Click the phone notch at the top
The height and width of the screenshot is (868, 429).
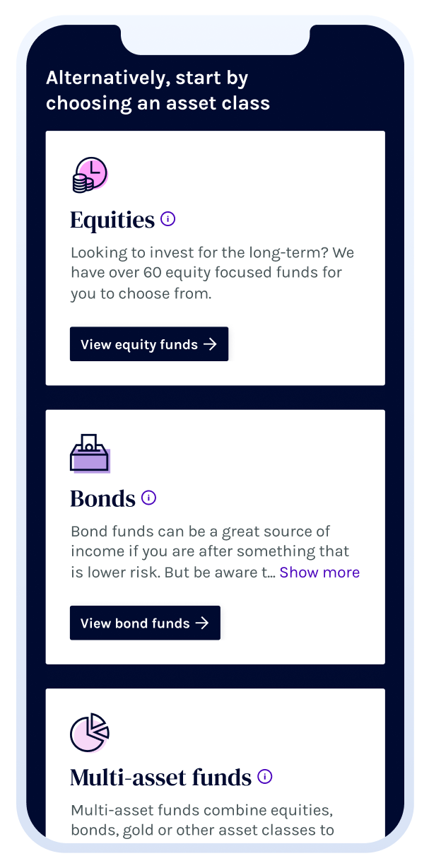pyautogui.click(x=215, y=39)
